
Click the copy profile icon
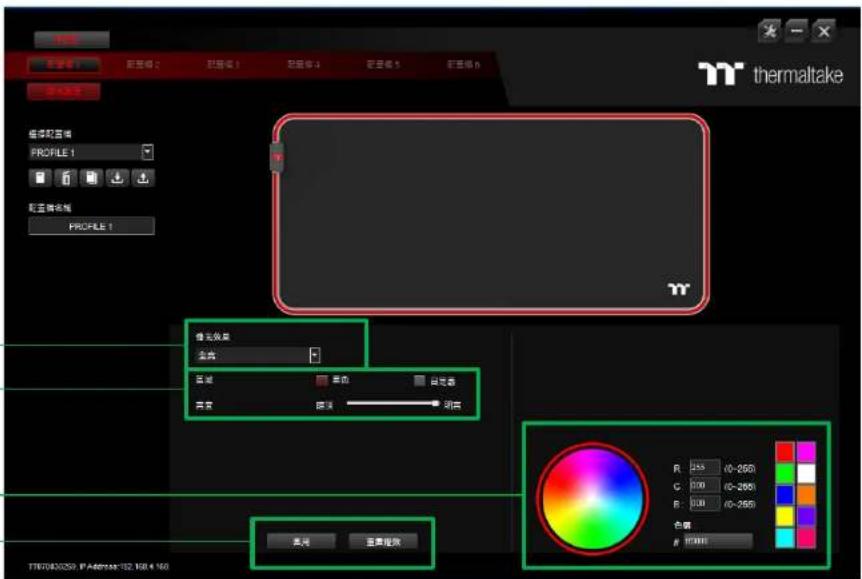91,178
